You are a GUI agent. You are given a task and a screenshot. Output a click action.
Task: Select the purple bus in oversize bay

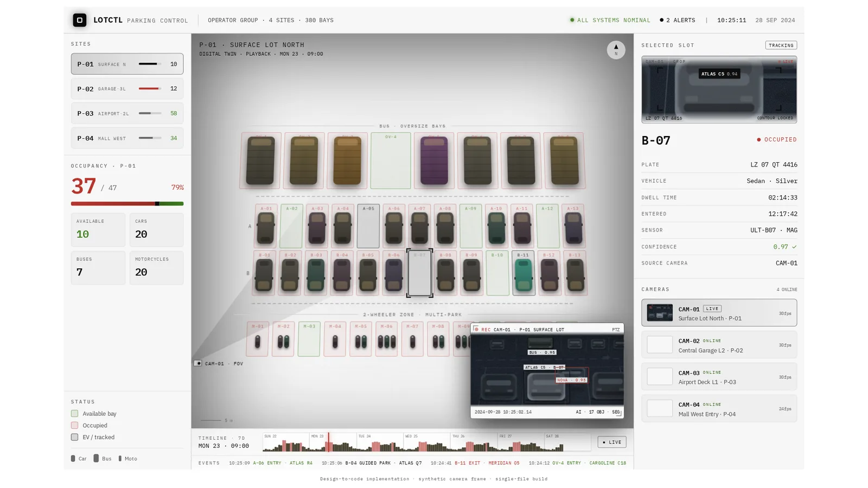pyautogui.click(x=434, y=160)
